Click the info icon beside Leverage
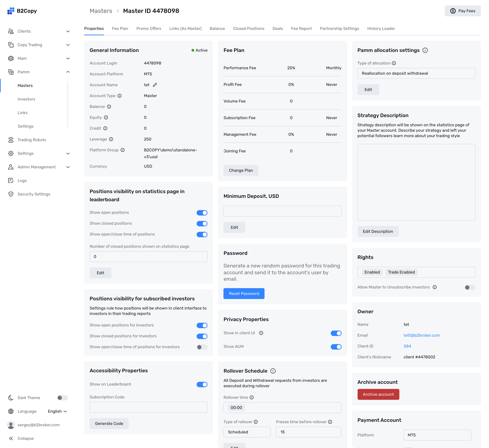Image resolution: width=489 pixels, height=448 pixels. click(x=111, y=139)
